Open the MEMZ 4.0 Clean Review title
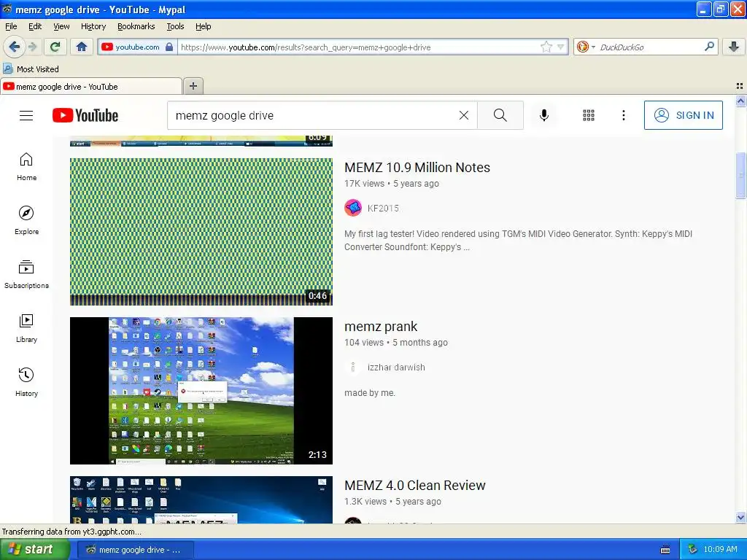The image size is (747, 560). 414,485
